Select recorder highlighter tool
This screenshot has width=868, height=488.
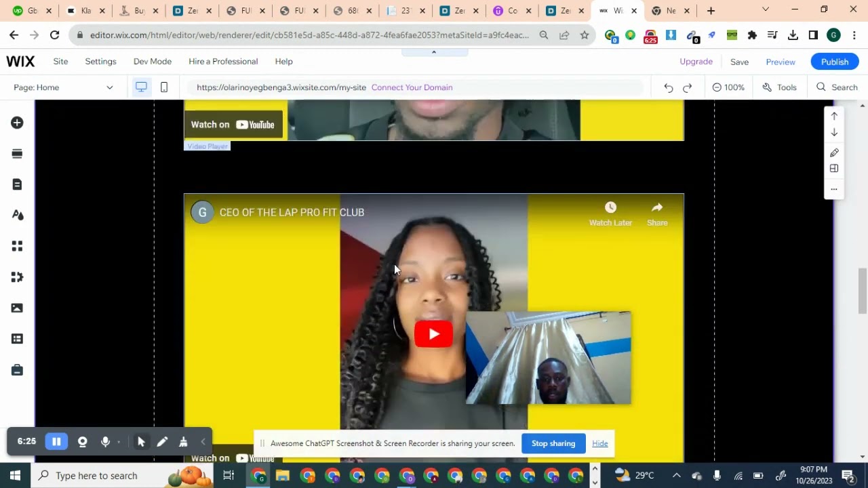click(183, 442)
